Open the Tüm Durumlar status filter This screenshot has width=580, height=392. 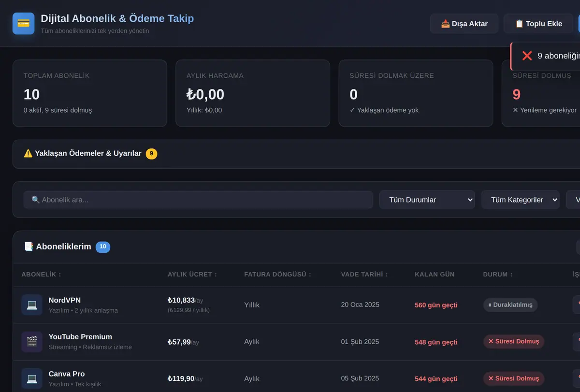pos(427,200)
